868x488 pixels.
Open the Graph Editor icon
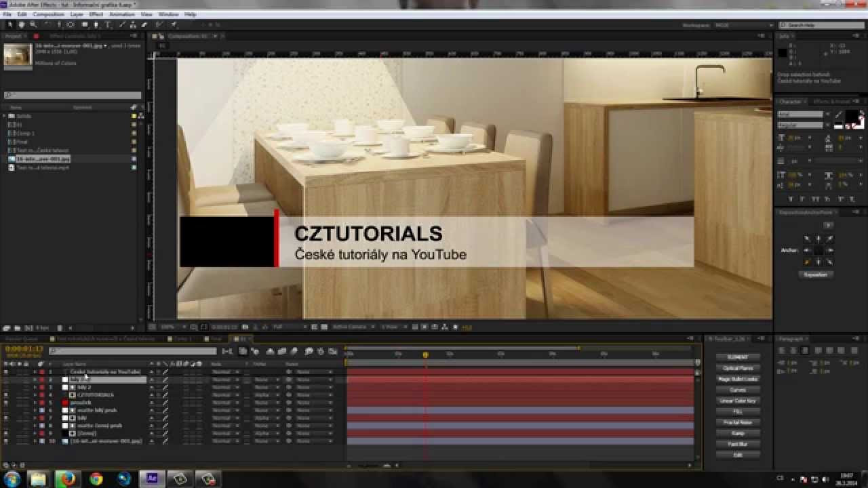(x=332, y=351)
